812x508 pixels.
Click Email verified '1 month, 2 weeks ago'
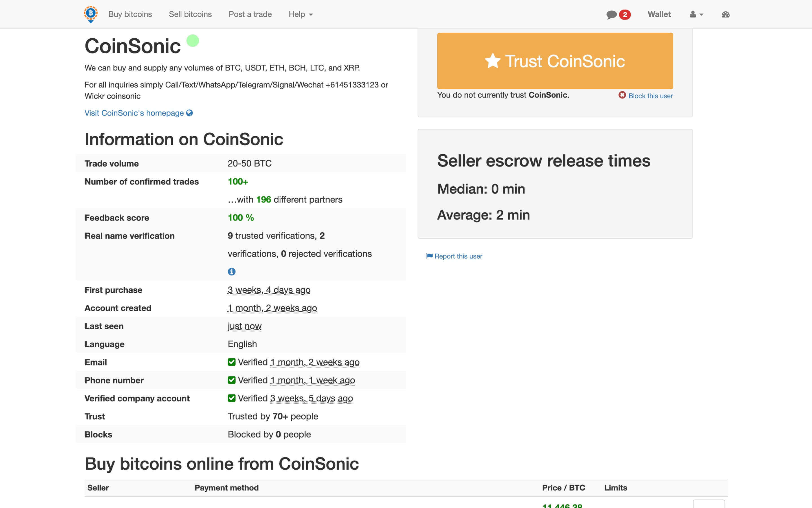pos(315,362)
